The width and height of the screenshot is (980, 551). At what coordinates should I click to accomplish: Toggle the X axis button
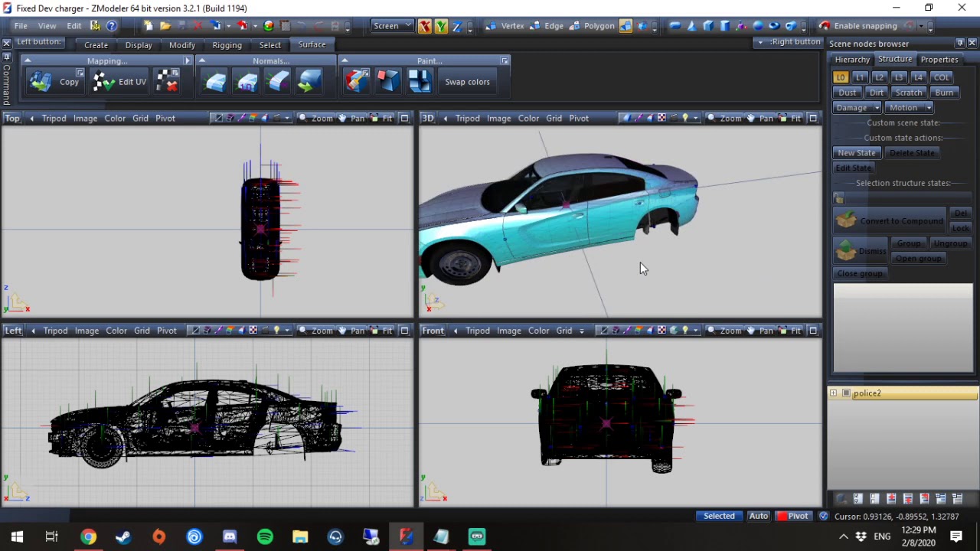[424, 26]
